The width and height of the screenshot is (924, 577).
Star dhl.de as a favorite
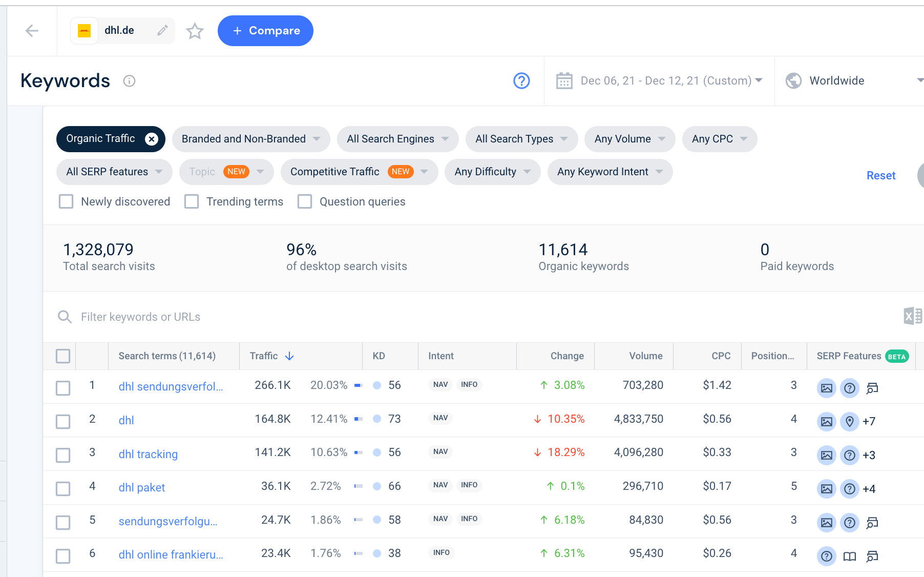(x=195, y=31)
